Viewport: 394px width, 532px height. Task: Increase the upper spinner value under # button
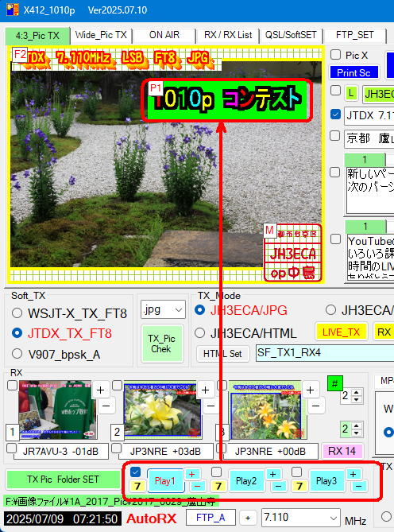[357, 393]
